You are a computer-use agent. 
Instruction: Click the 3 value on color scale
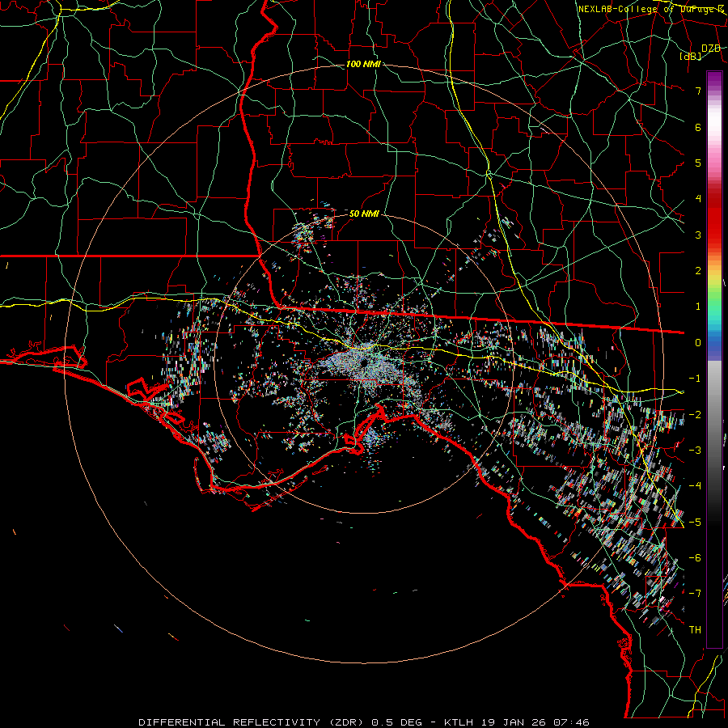(x=698, y=235)
